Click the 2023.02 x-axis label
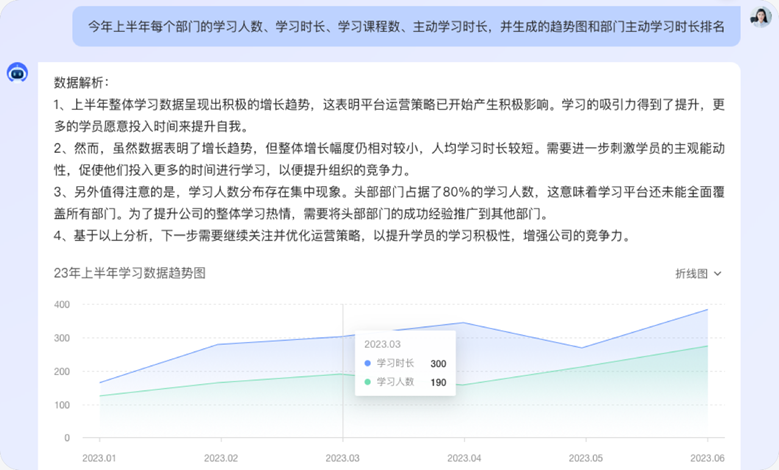The height and width of the screenshot is (470, 779). (221, 456)
